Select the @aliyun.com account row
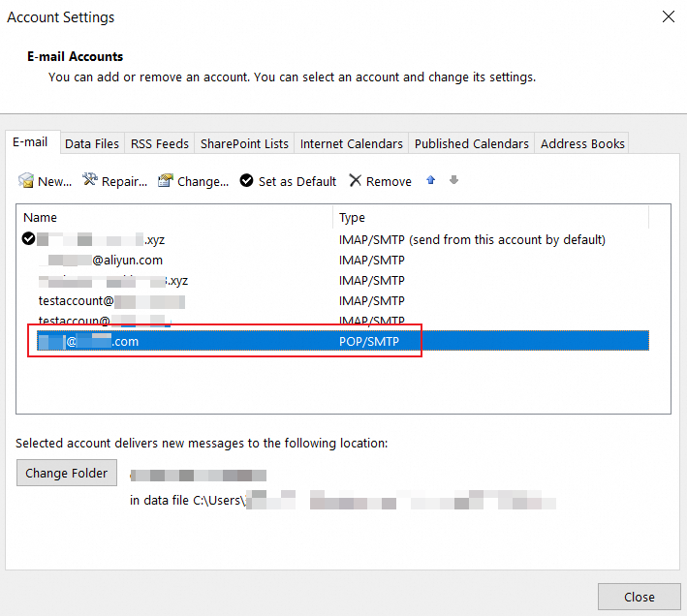 [x=343, y=261]
